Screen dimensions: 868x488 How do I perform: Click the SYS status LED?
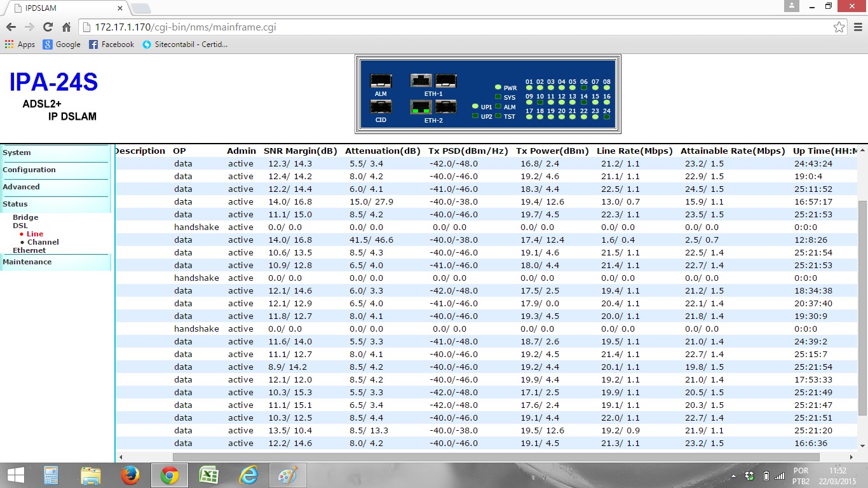(x=498, y=97)
